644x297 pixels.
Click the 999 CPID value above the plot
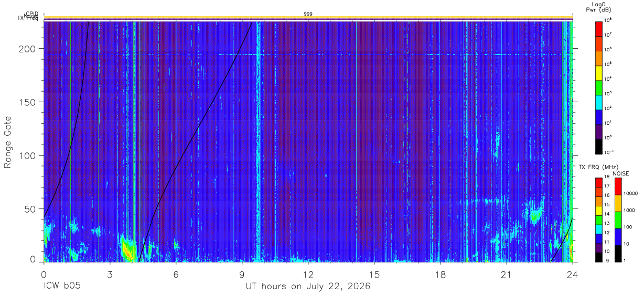(308, 14)
